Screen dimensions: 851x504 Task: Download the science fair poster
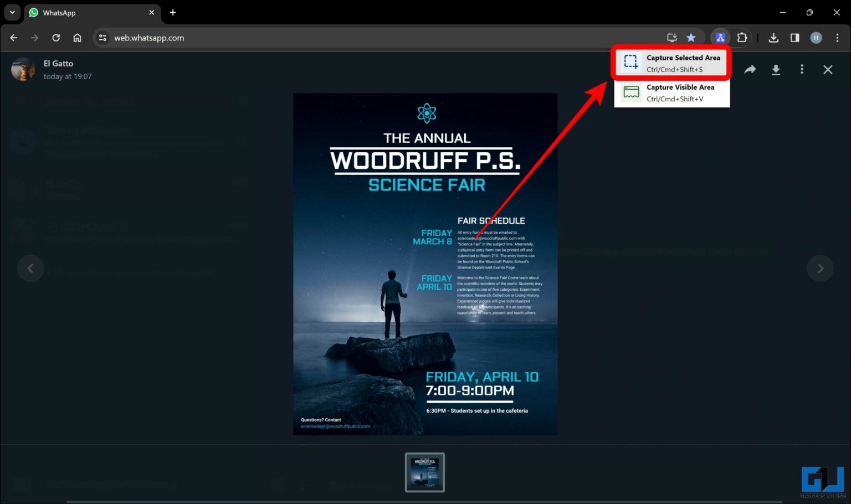coord(776,69)
